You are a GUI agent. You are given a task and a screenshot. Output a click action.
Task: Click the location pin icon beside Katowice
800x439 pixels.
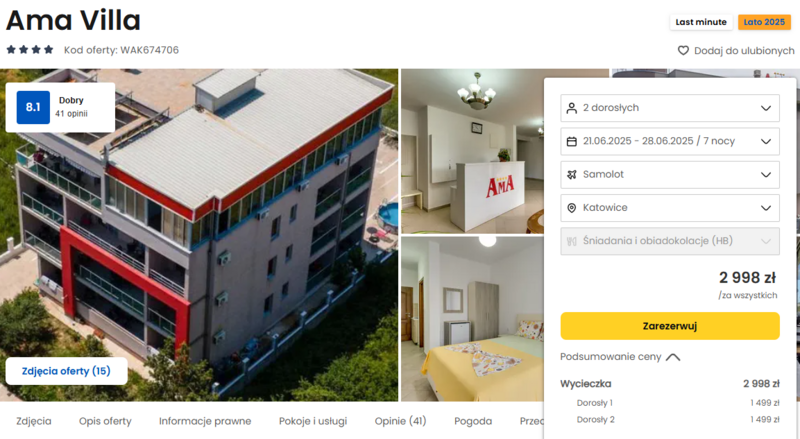tap(571, 208)
